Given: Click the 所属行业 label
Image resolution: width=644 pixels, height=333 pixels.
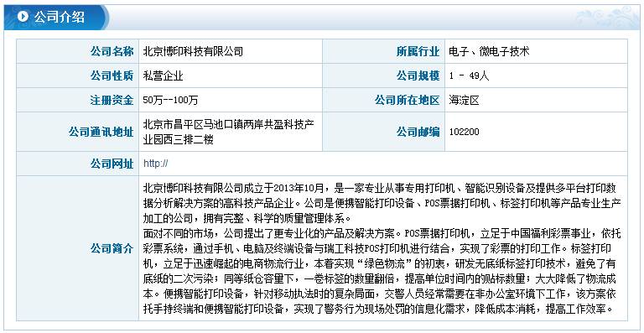Looking at the screenshot, I should [418, 52].
